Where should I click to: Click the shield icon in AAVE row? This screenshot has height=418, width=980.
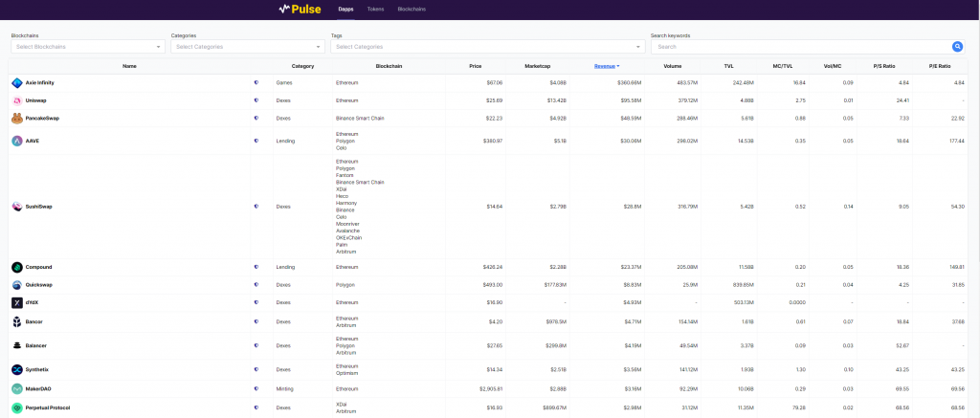256,142
